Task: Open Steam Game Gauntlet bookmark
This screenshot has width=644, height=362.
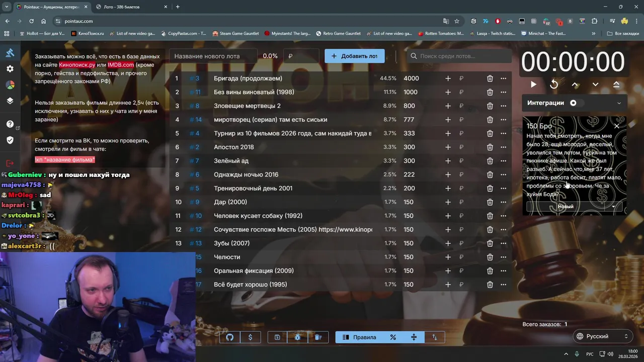Action: click(235, 34)
